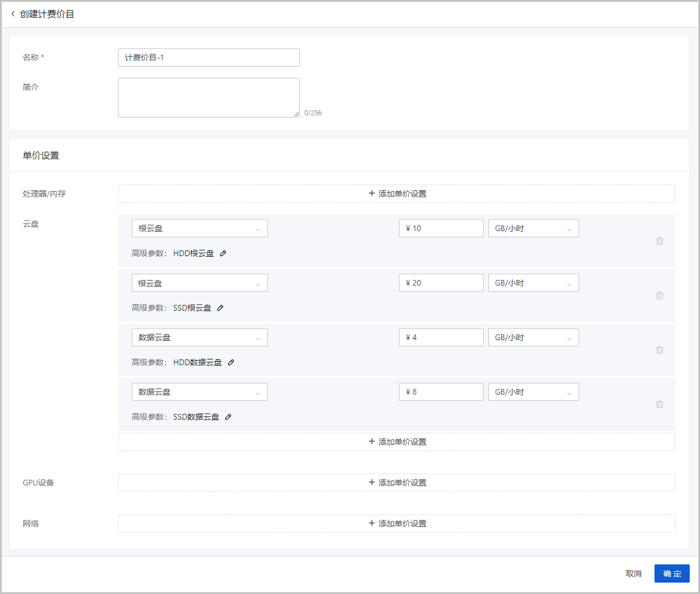This screenshot has height=594, width=700.
Task: Edit advanced parameter SSD数据云盘 pencil icon
Action: [x=229, y=417]
